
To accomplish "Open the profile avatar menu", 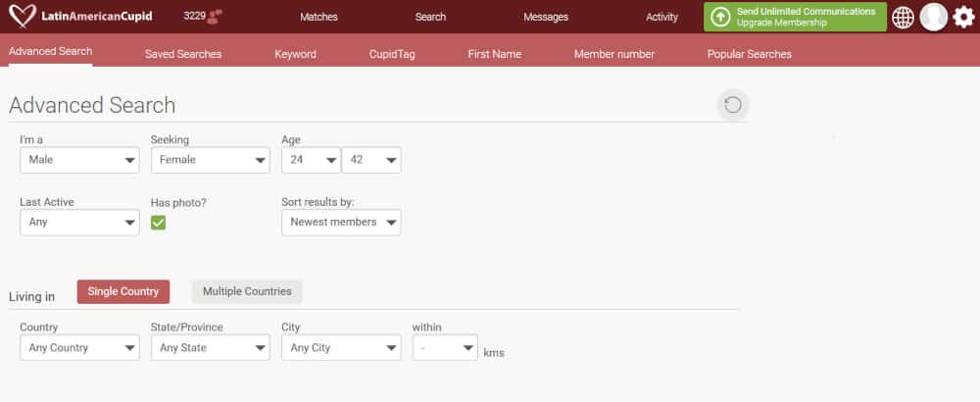I will [x=934, y=17].
